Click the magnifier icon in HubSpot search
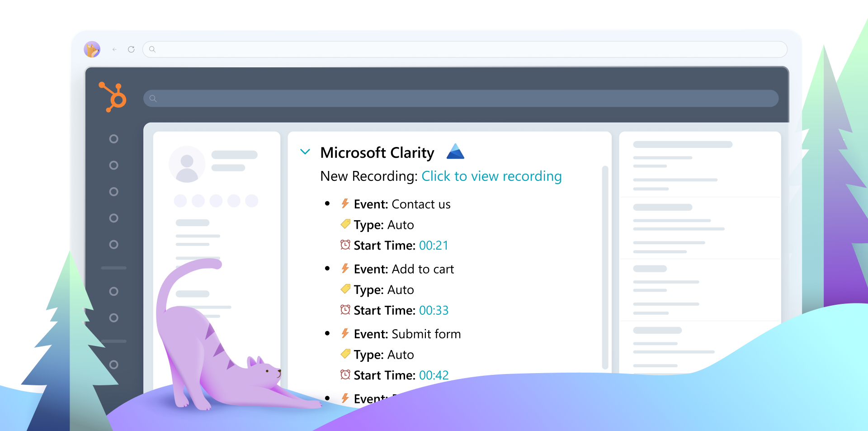Screen dimensions: 868x431 click(x=153, y=99)
